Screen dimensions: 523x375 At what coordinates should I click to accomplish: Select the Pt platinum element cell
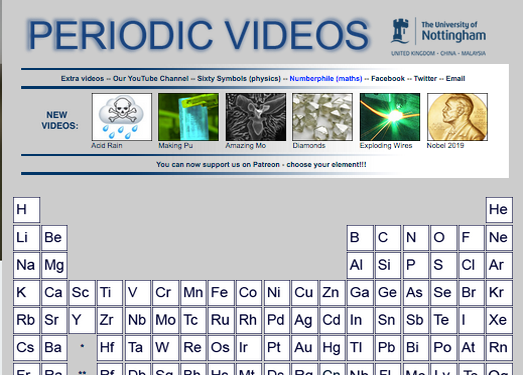coord(277,348)
